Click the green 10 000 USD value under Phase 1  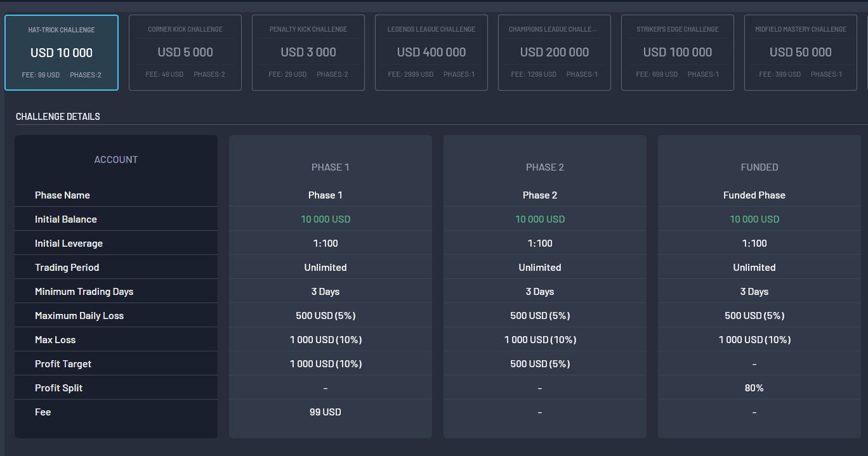click(x=325, y=219)
